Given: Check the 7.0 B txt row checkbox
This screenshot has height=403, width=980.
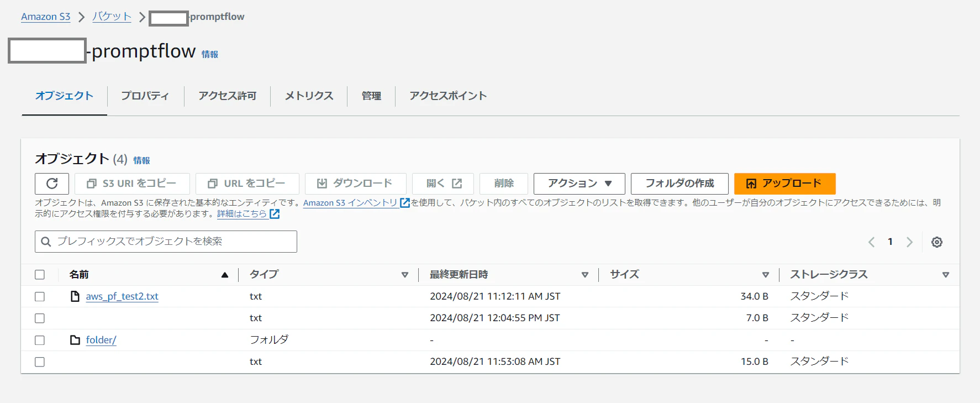Looking at the screenshot, I should tap(40, 318).
